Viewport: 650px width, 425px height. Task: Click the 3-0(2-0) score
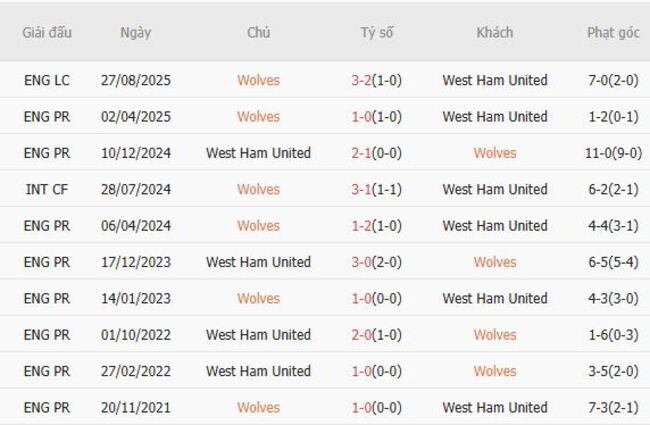click(376, 262)
